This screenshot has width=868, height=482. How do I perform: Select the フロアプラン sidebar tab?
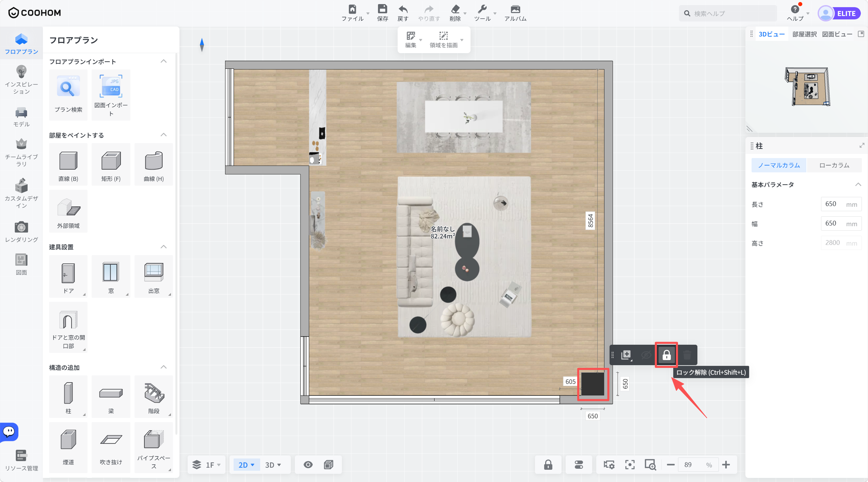[21, 44]
